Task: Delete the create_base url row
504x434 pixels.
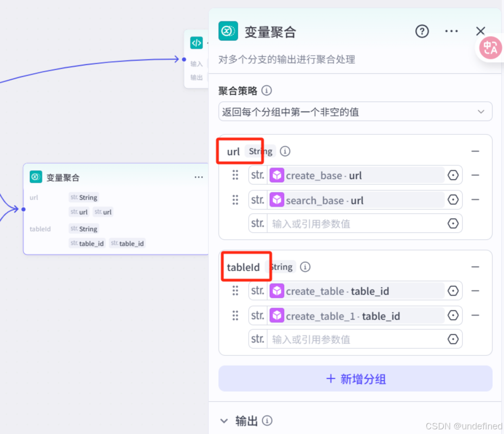Action: point(475,175)
